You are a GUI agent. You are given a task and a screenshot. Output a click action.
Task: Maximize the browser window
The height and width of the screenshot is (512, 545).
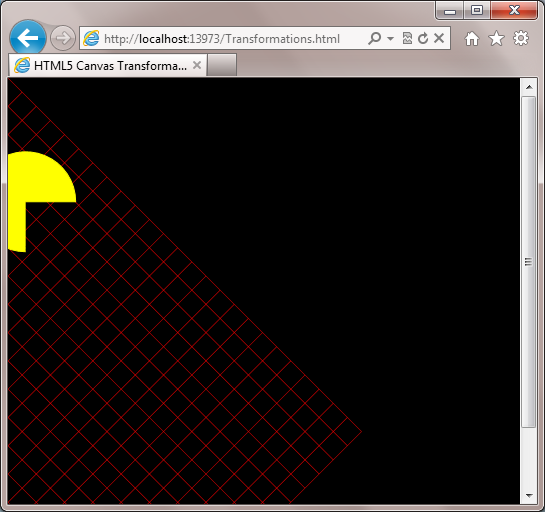[477, 10]
